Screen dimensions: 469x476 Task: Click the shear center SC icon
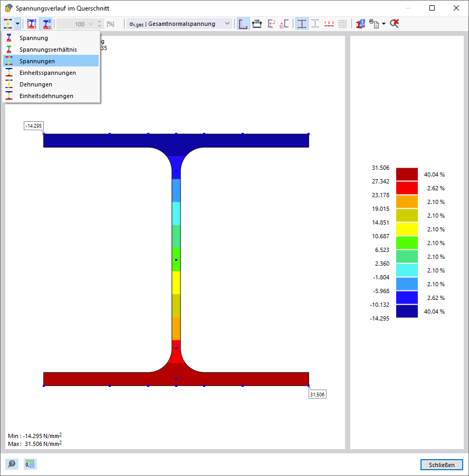pyautogui.click(x=284, y=24)
